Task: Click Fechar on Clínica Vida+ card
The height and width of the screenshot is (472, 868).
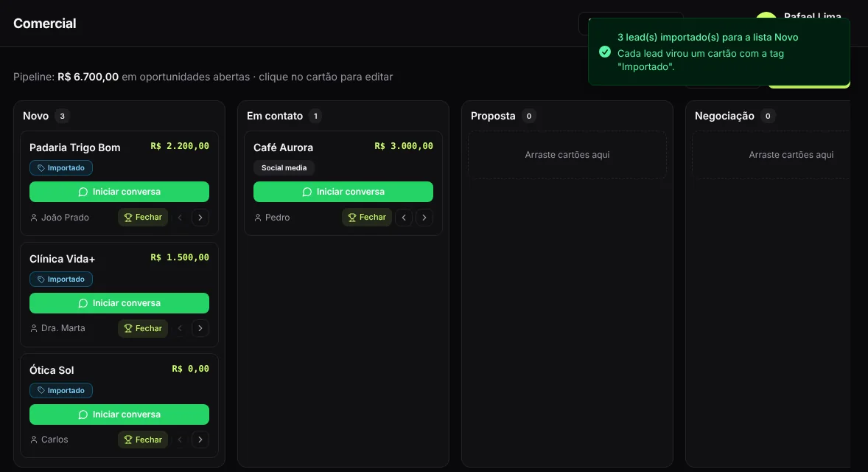Action: pos(143,328)
